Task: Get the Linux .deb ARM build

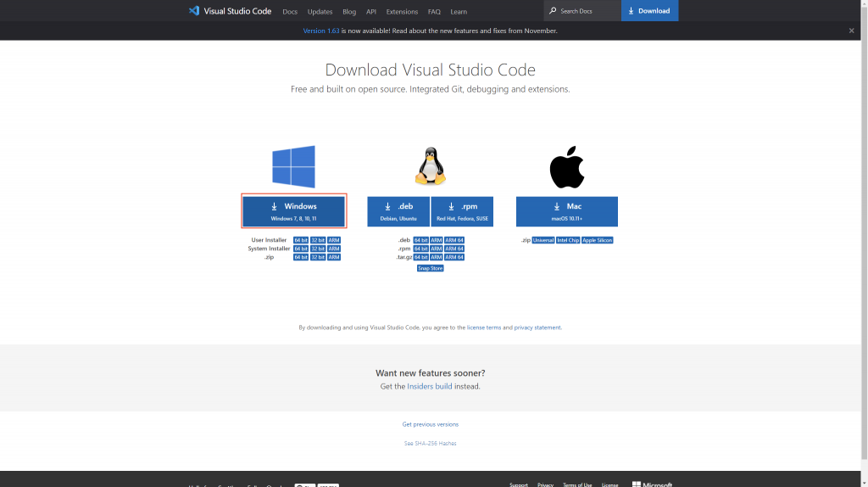Action: tap(437, 240)
